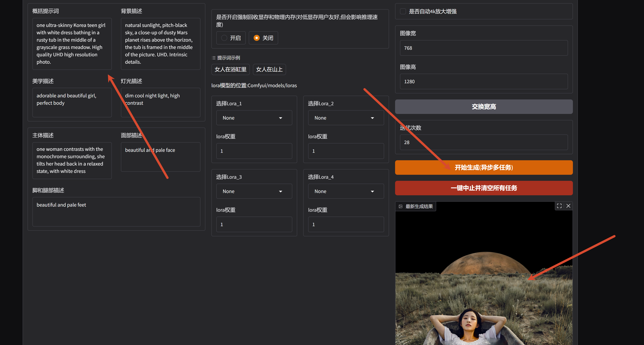
Task: Select the 关闭 memory reclaim radio option
Action: [x=263, y=38]
